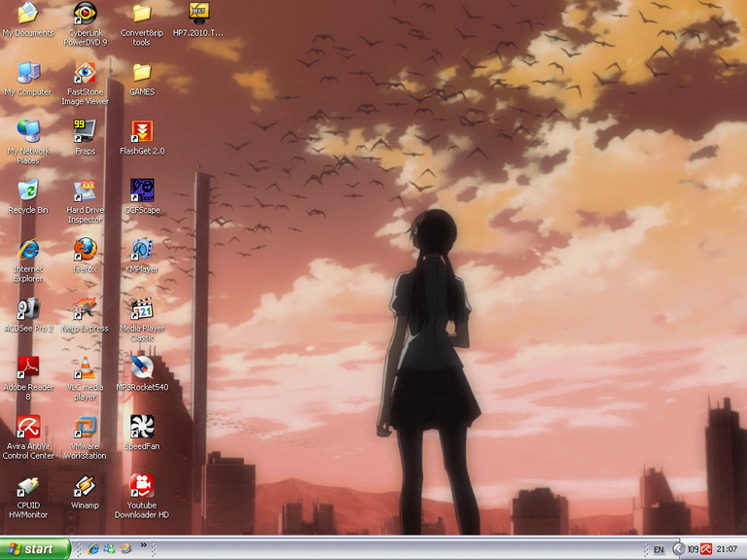This screenshot has width=747, height=560.
Task: Select the Convert&rip tools folder
Action: [142, 23]
